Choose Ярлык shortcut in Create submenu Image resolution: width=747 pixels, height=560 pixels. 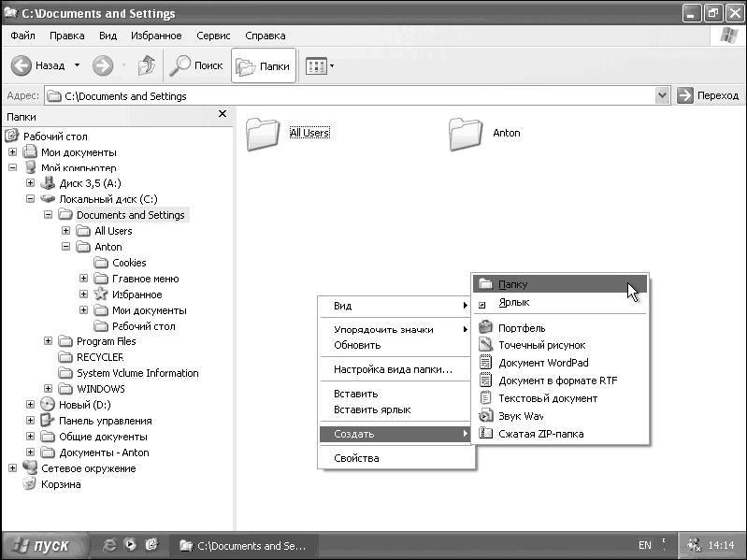tap(513, 302)
